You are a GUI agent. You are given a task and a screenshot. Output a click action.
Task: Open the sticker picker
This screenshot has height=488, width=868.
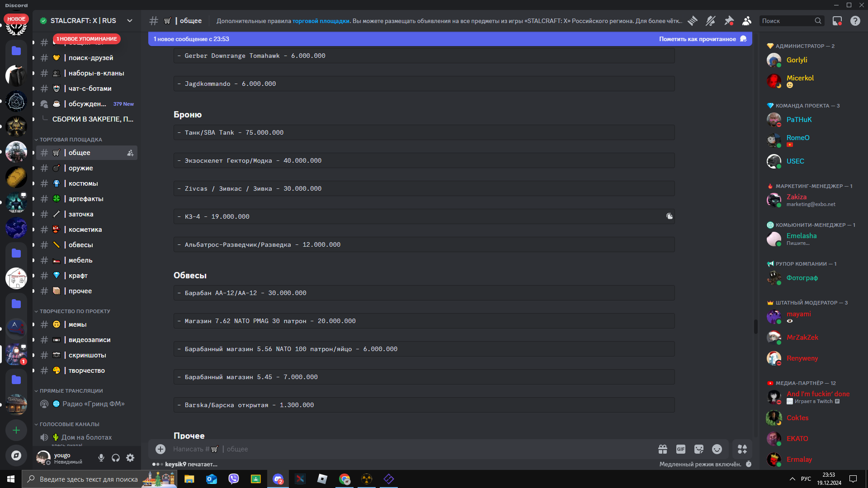coord(699,449)
